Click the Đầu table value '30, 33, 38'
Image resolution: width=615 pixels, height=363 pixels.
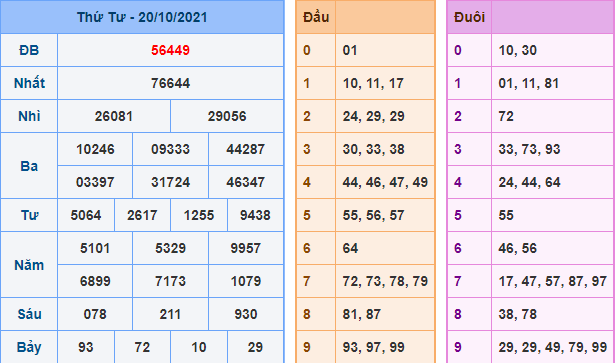(x=373, y=149)
